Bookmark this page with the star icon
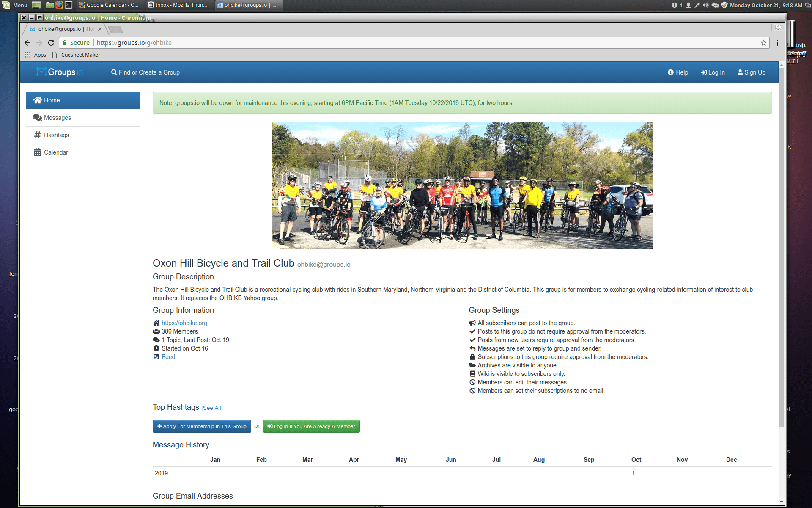812x508 pixels. click(x=763, y=43)
